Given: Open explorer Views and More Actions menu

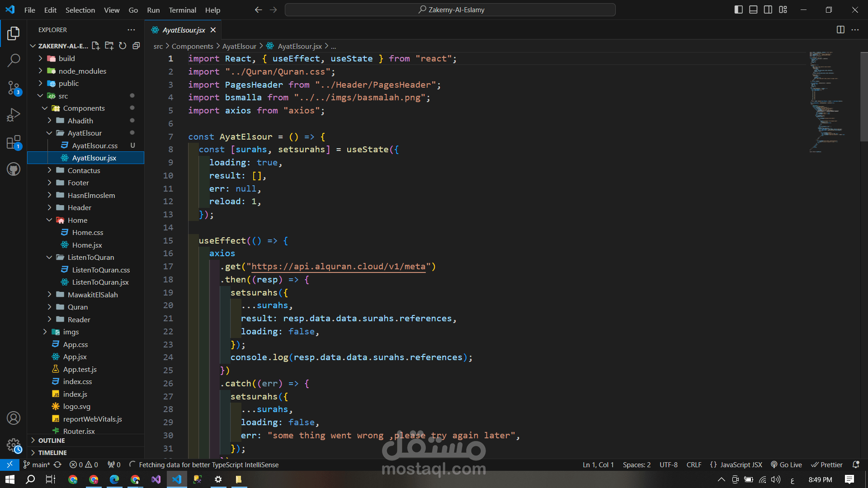Looking at the screenshot, I should 131,30.
